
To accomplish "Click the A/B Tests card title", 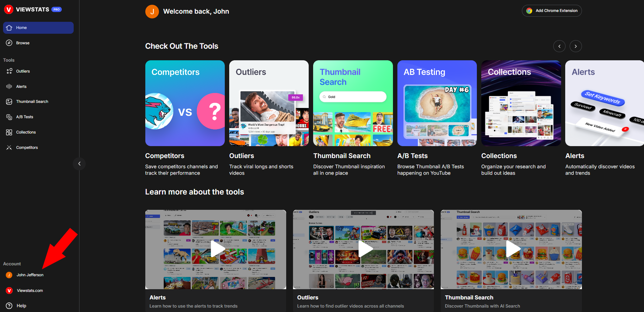I will (412, 156).
